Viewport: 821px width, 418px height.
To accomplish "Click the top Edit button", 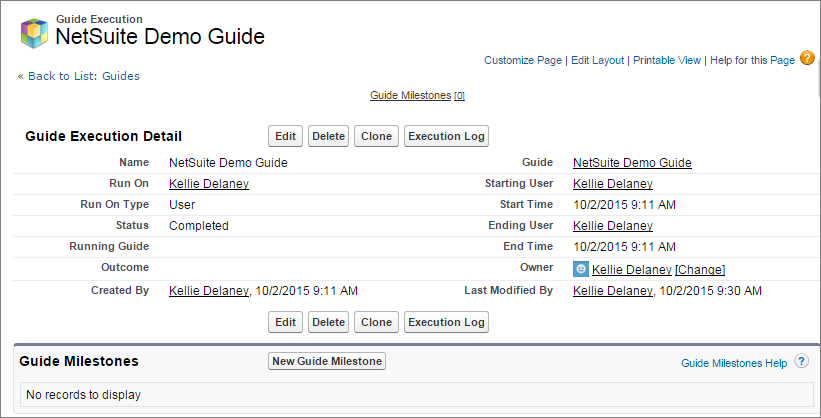I will [285, 136].
